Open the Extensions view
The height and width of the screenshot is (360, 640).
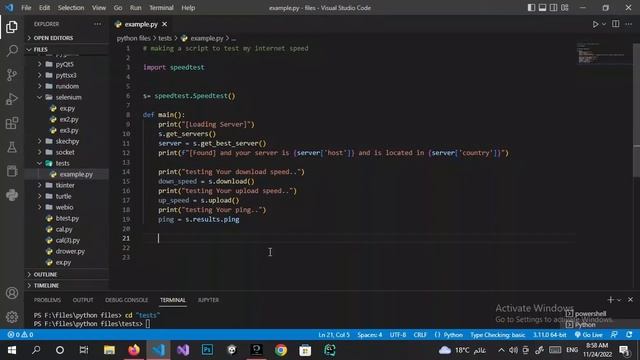(12, 123)
